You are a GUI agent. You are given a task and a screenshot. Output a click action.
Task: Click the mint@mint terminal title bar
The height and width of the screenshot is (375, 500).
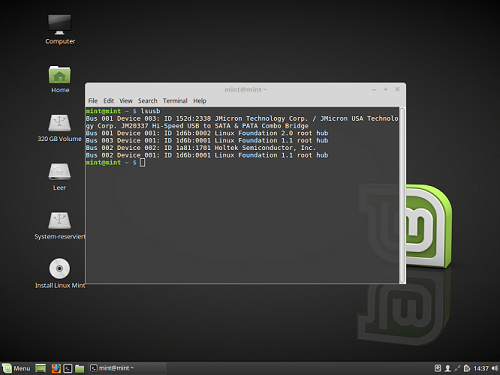(245, 90)
